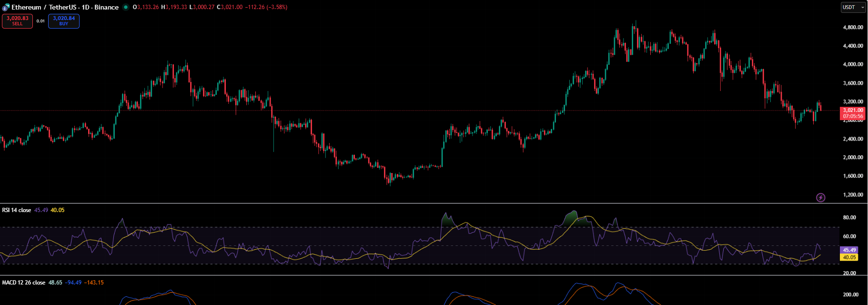Click the purple 45.49 RSI axis tag

849,250
